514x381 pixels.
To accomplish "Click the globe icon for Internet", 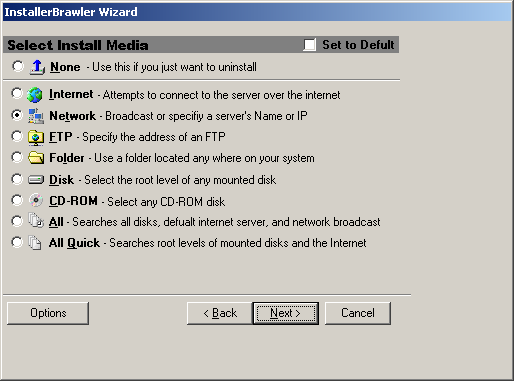I will (35, 95).
